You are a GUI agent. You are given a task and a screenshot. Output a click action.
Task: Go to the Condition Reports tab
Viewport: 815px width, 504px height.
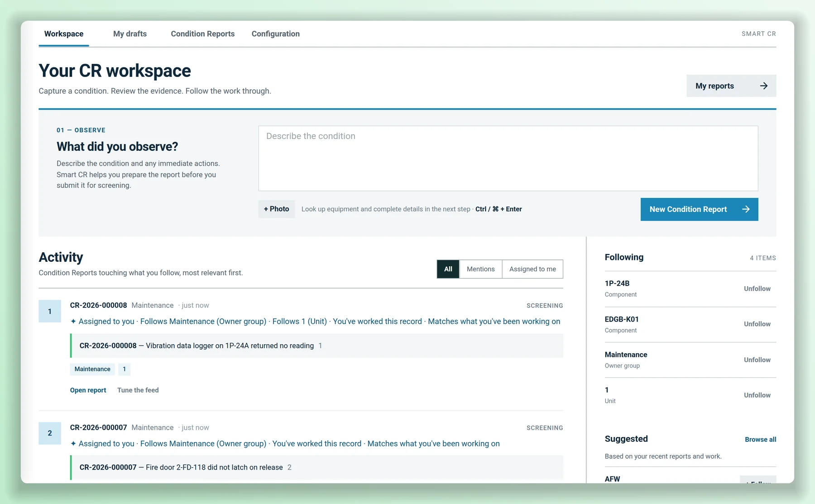203,34
